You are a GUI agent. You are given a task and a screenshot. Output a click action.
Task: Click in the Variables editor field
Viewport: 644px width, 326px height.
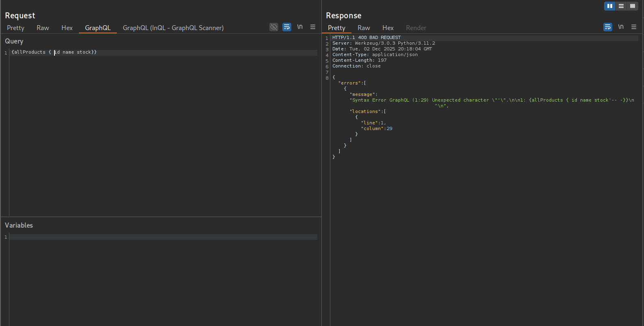[163, 237]
